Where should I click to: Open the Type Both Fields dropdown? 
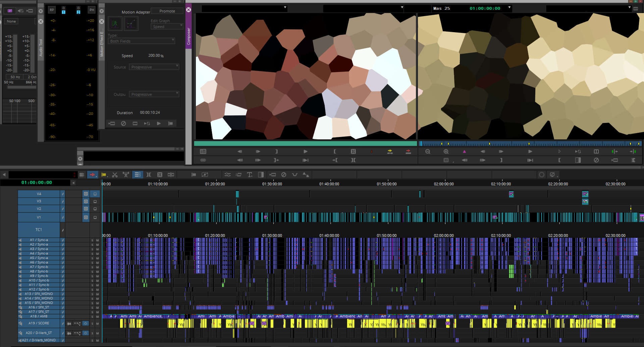tap(142, 41)
